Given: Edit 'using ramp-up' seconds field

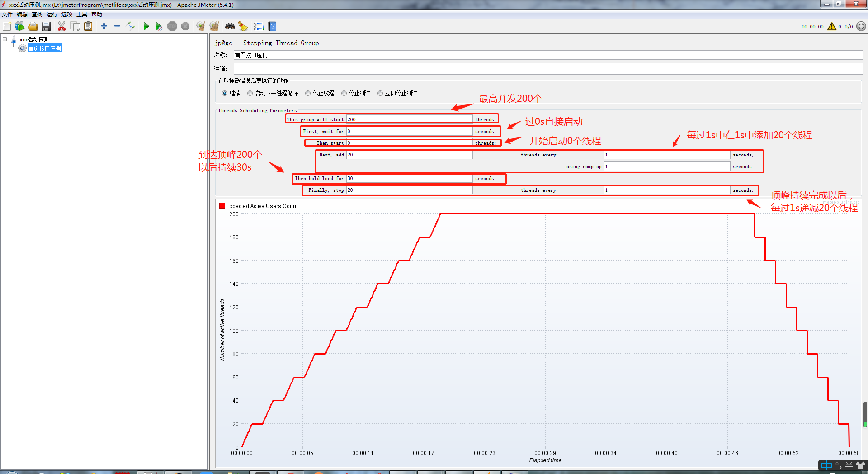Looking at the screenshot, I should (x=667, y=166).
